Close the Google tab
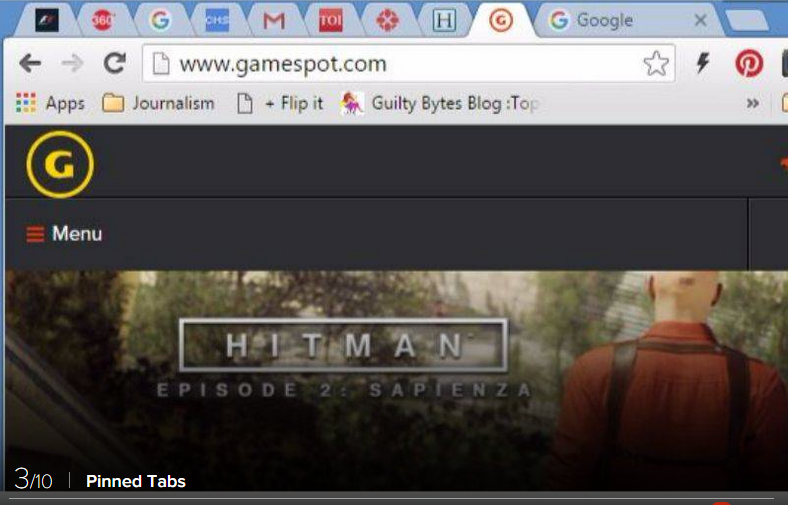Image resolution: width=790 pixels, height=505 pixels. (700, 21)
